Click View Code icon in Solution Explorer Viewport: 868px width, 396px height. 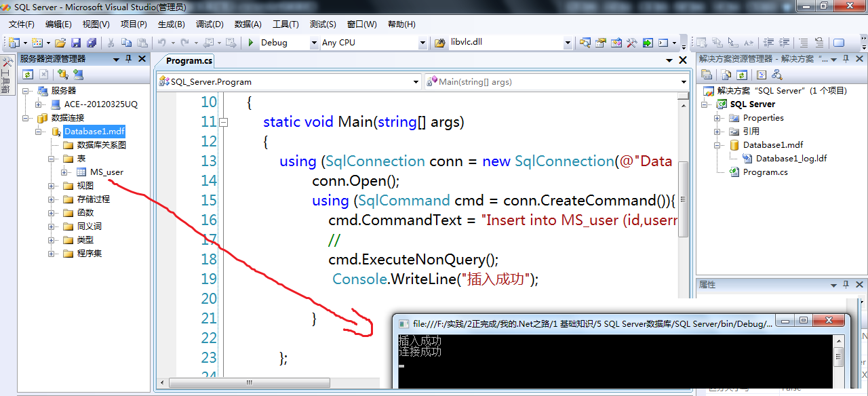[x=762, y=75]
